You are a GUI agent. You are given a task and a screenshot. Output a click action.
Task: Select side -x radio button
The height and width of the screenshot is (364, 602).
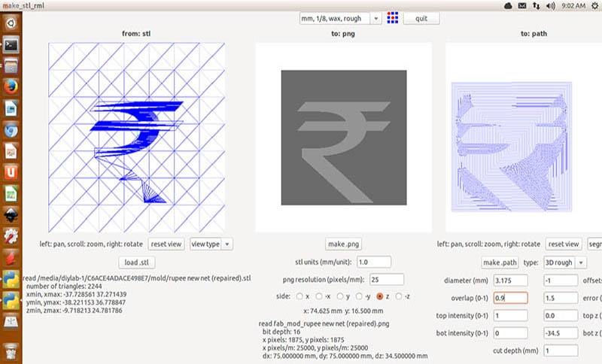pyautogui.click(x=318, y=296)
